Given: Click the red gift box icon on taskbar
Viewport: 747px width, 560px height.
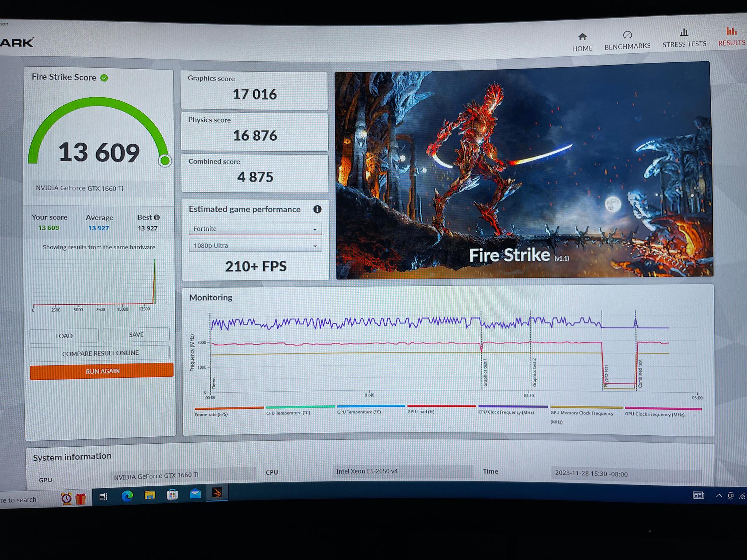Looking at the screenshot, I should coord(81,498).
